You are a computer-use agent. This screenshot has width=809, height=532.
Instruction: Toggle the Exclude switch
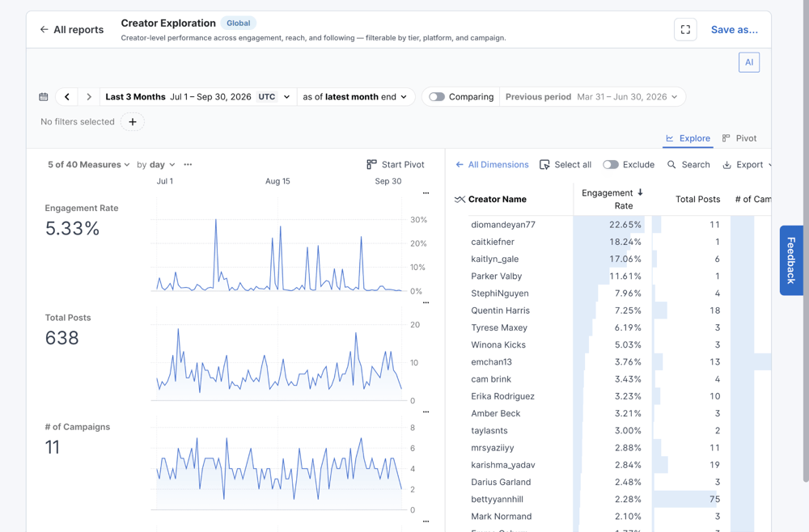coord(610,164)
